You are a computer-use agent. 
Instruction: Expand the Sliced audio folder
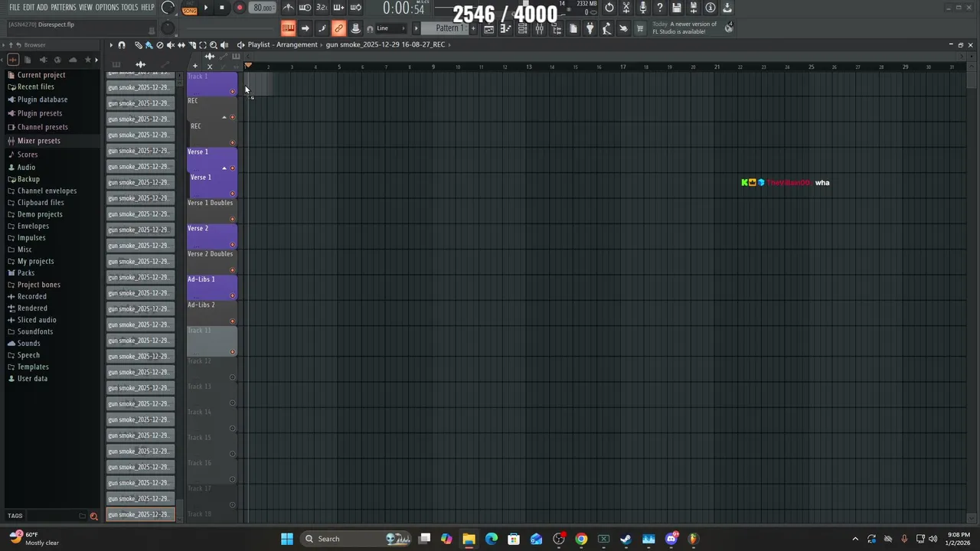coord(37,320)
